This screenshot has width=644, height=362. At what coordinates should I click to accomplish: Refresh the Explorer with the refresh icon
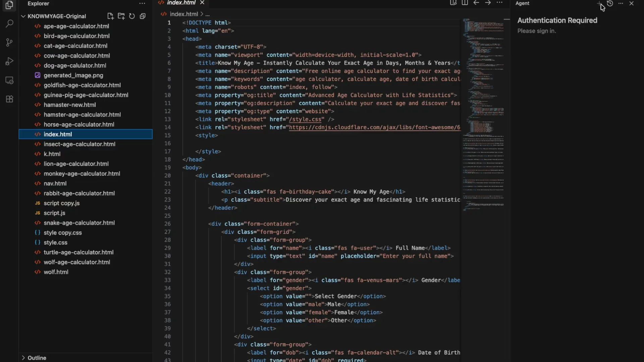132,16
